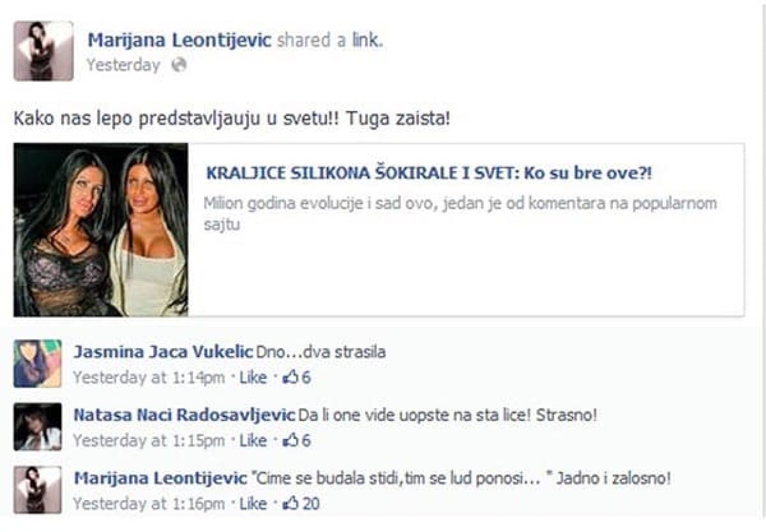Click thumbs-up count on Jasmina's comment

297,378
